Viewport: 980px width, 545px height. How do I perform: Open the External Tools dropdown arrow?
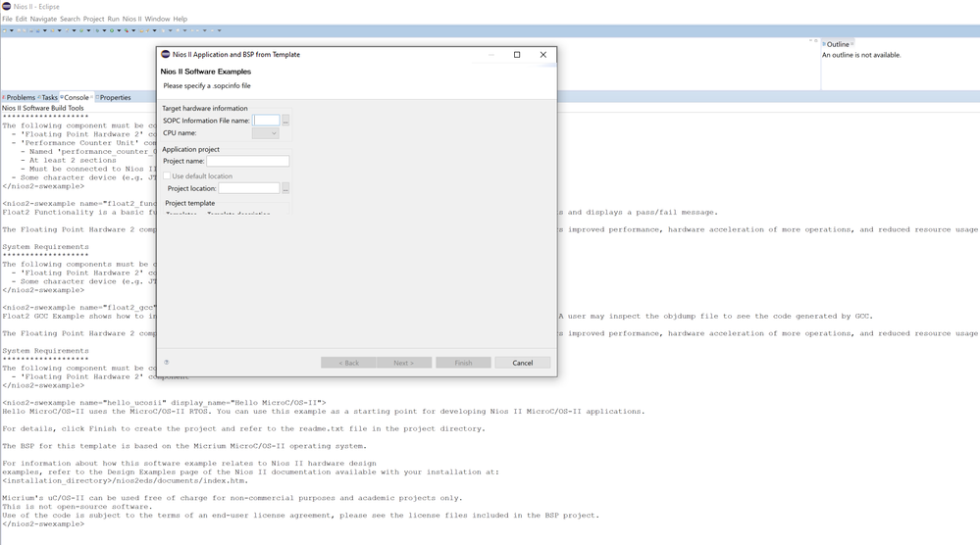tap(133, 30)
